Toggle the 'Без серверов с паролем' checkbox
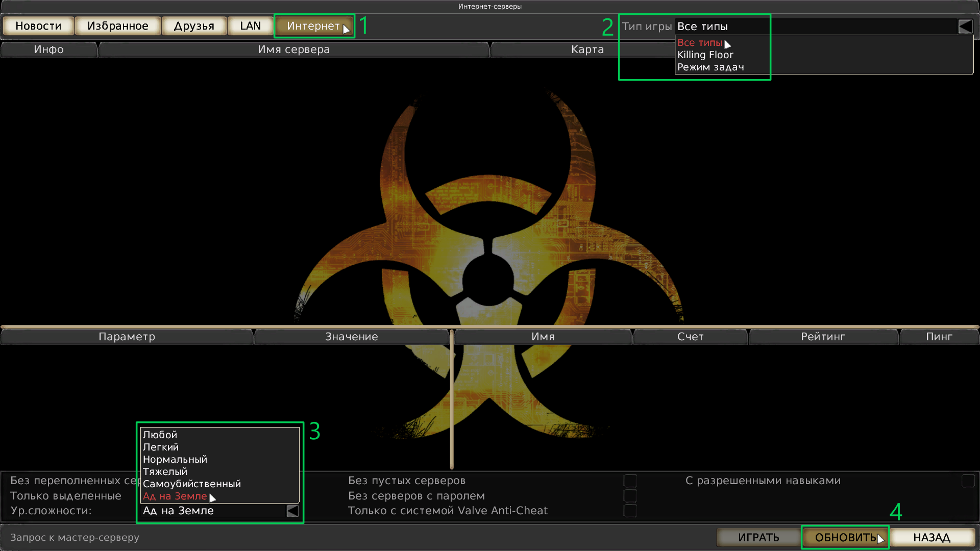This screenshot has width=980, height=551. coord(630,496)
